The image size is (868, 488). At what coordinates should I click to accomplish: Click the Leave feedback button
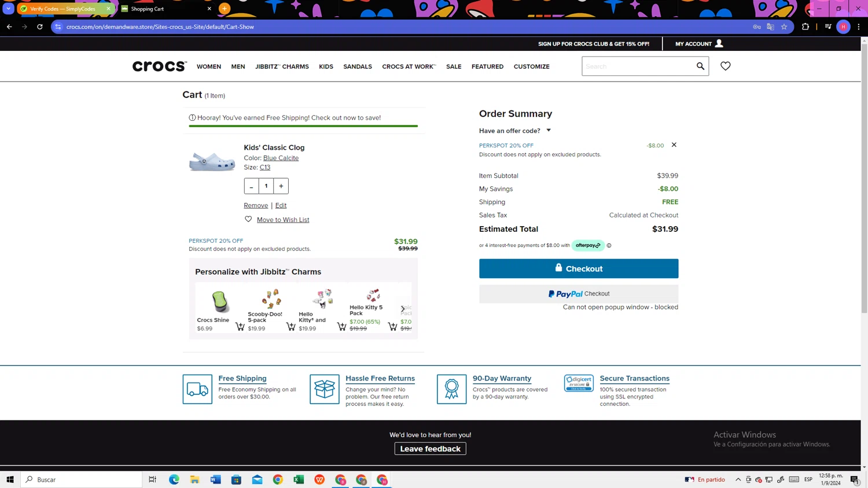tap(430, 449)
